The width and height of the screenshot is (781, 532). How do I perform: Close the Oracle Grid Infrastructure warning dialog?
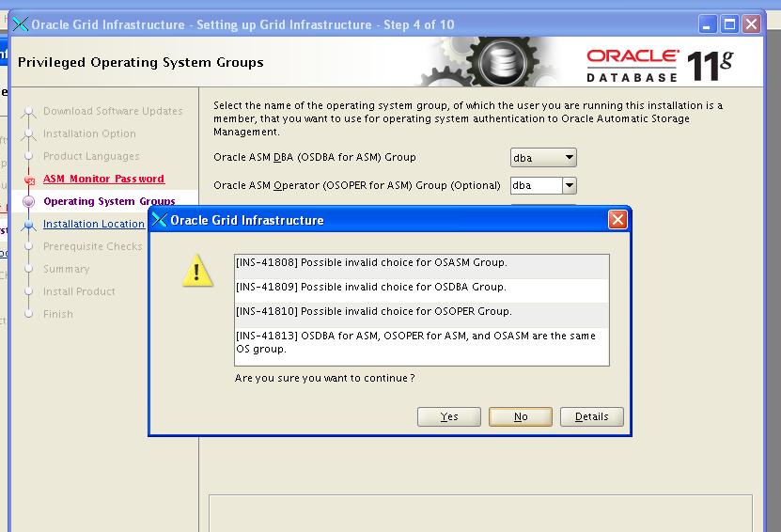(617, 219)
